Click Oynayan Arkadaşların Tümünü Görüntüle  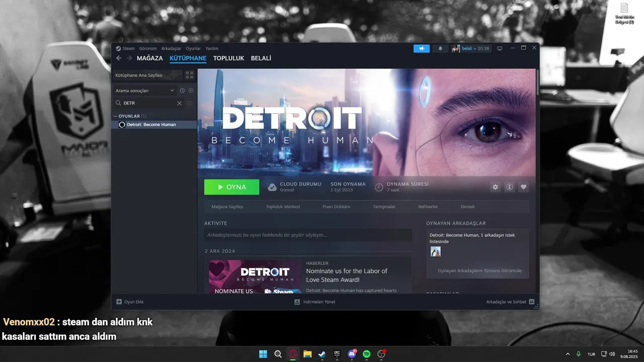(x=479, y=270)
